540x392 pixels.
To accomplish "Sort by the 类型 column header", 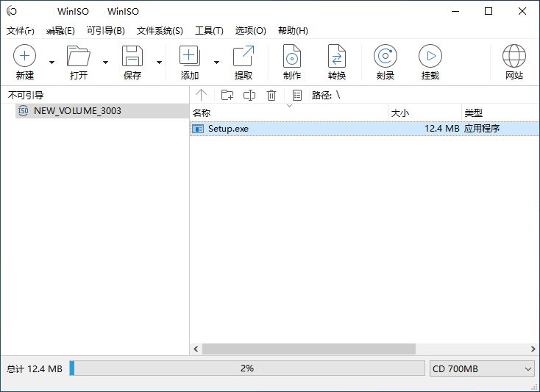I will (x=500, y=113).
